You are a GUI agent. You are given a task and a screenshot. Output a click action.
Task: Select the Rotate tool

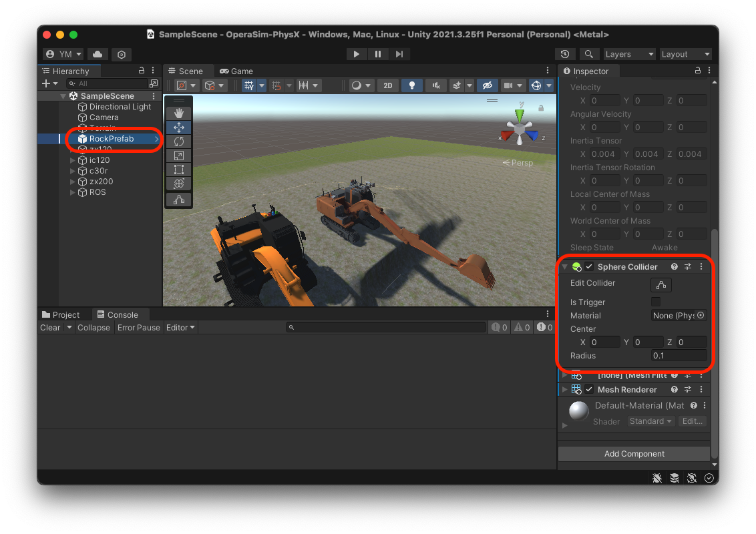click(179, 142)
